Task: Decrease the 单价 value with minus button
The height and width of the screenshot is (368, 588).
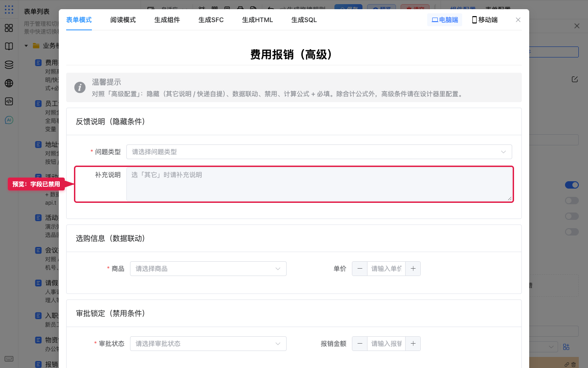Action: click(360, 269)
